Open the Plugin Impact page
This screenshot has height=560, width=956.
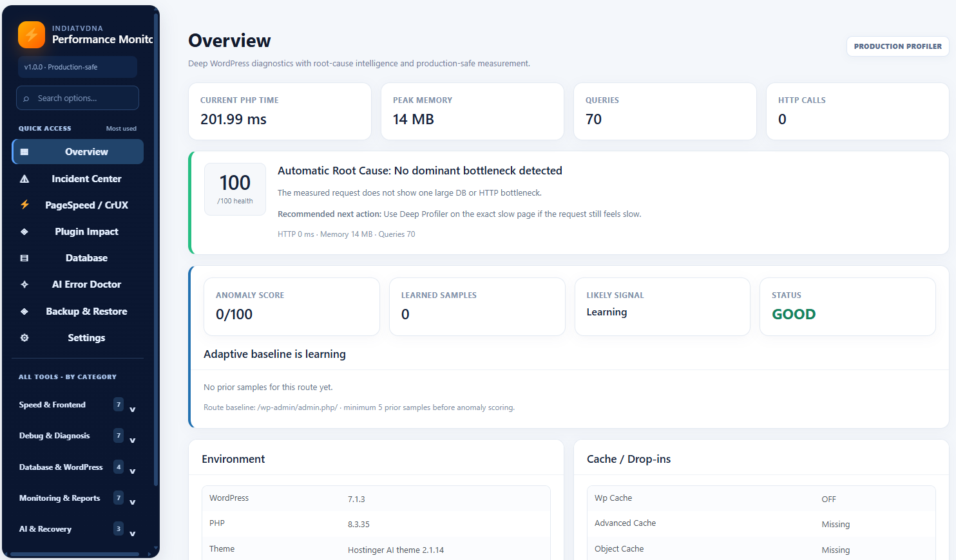click(77, 232)
